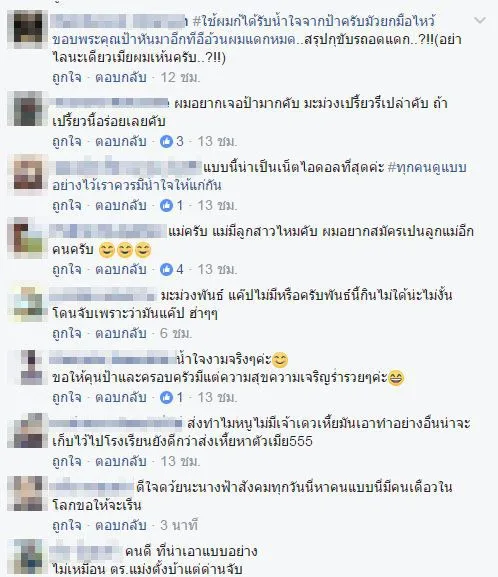This screenshot has height=577, width=498.
Task: Open avatar beside the คนดี comment
Action: (28, 557)
